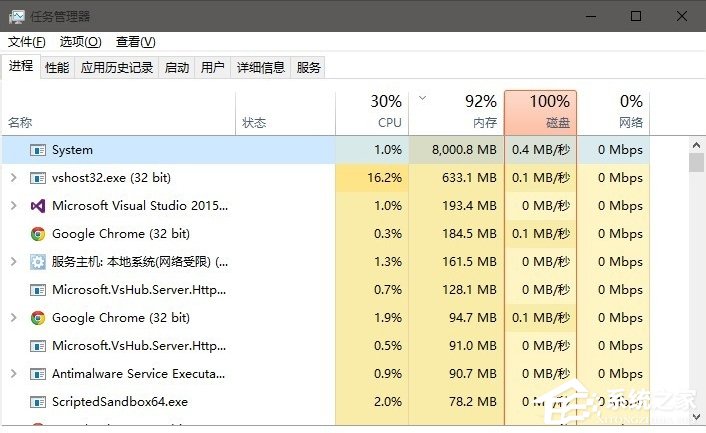Expand the Antimalware Service Executable group
The image size is (706, 433).
tap(13, 374)
